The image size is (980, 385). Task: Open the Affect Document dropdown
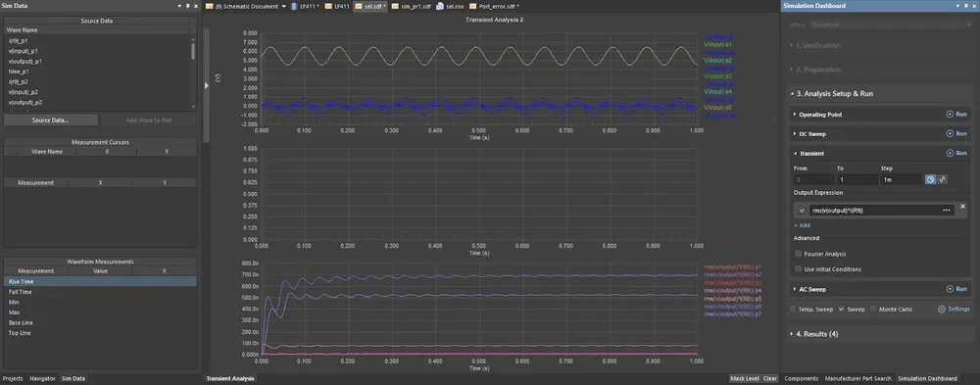[891, 24]
